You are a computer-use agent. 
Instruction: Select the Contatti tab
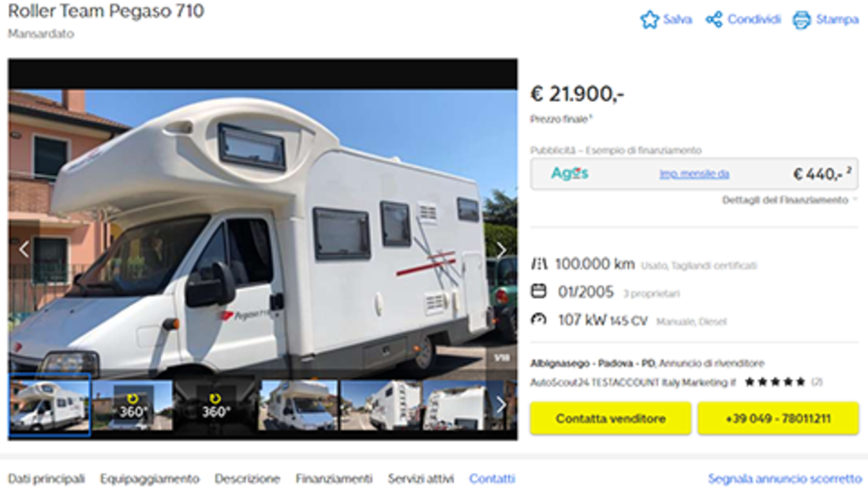pos(492,479)
